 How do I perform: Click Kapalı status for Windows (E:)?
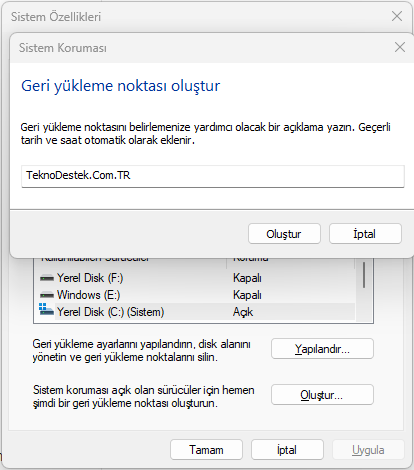coord(247,295)
